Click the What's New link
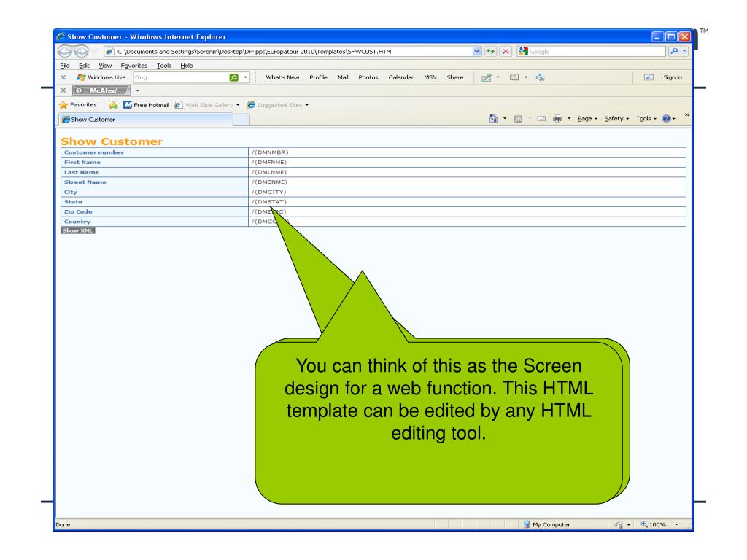The height and width of the screenshot is (560, 747). point(282,77)
